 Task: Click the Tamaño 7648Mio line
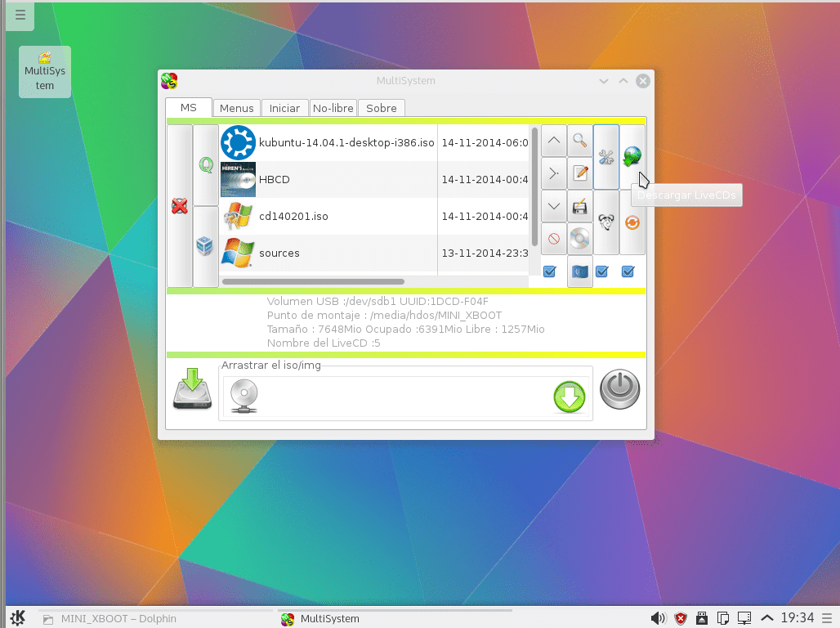click(405, 330)
